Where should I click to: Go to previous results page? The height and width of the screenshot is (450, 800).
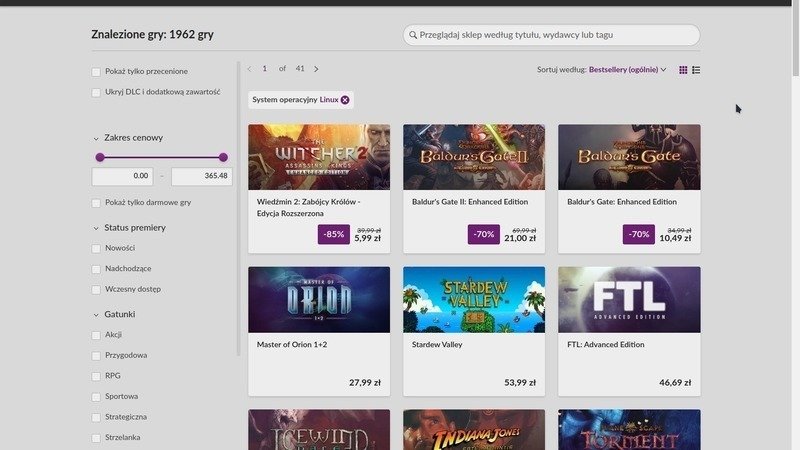coord(249,69)
